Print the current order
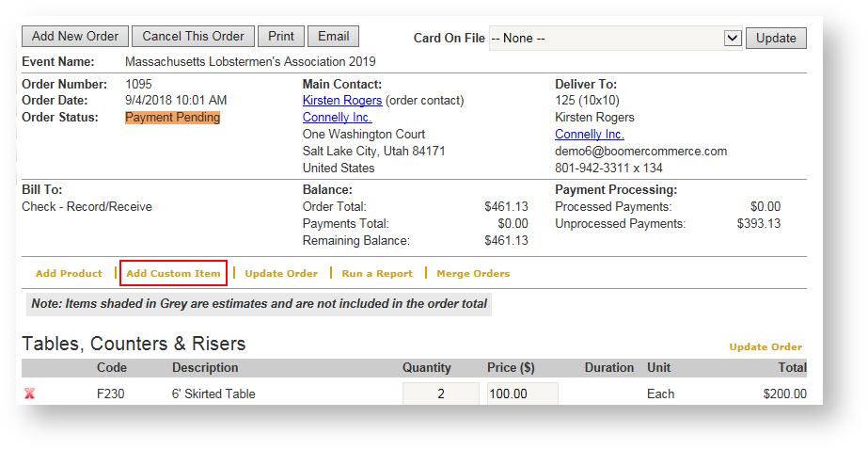 281,37
